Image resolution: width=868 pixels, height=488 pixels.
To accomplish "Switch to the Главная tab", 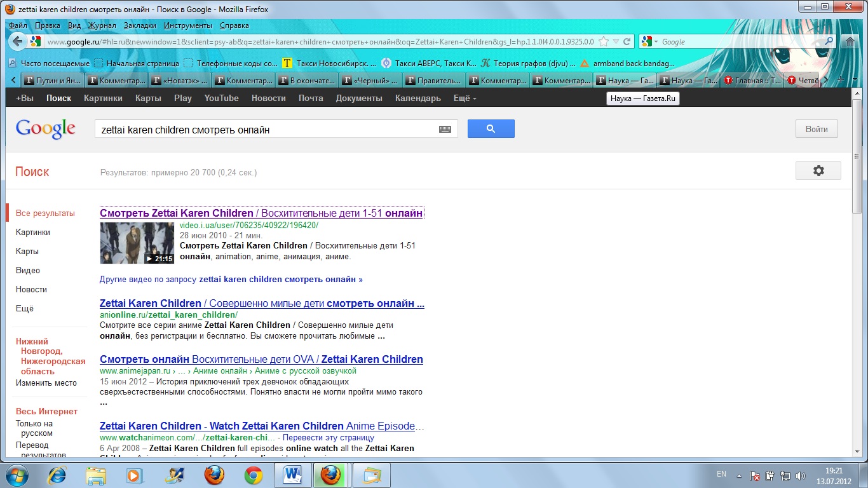I will 752,81.
